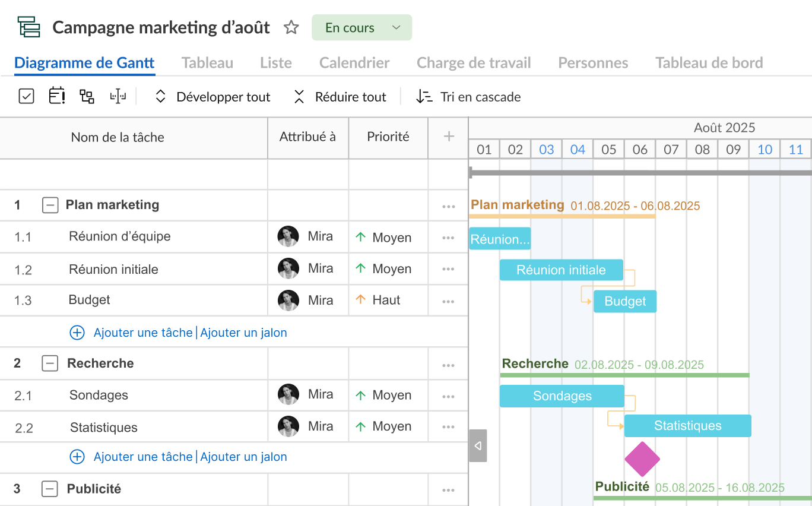Click the checkbox filter icon in the toolbar
Screen dimensions: 812x506
pyautogui.click(x=26, y=96)
